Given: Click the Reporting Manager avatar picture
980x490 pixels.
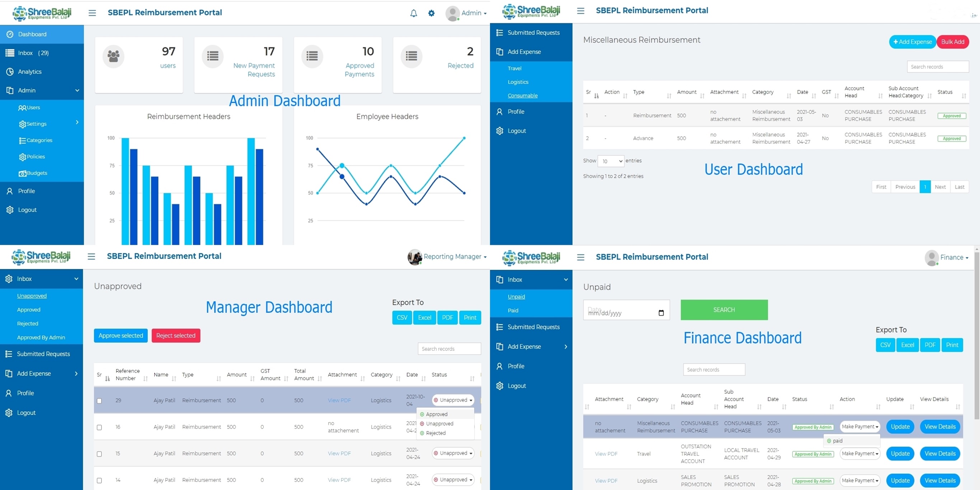Looking at the screenshot, I should pos(414,257).
